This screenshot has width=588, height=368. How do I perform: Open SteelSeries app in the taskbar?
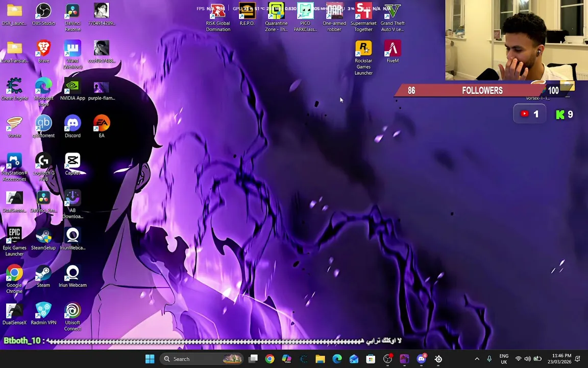click(438, 359)
